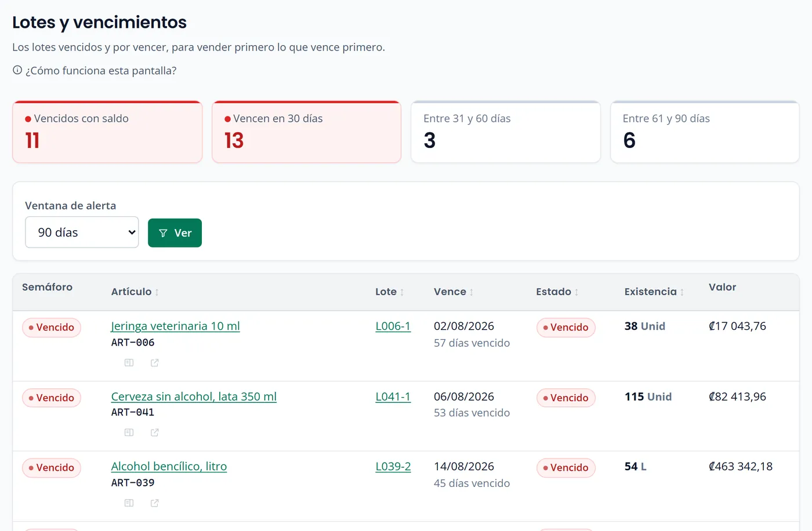The height and width of the screenshot is (531, 812).
Task: Sort the table by the Lote column
Action: click(390, 292)
